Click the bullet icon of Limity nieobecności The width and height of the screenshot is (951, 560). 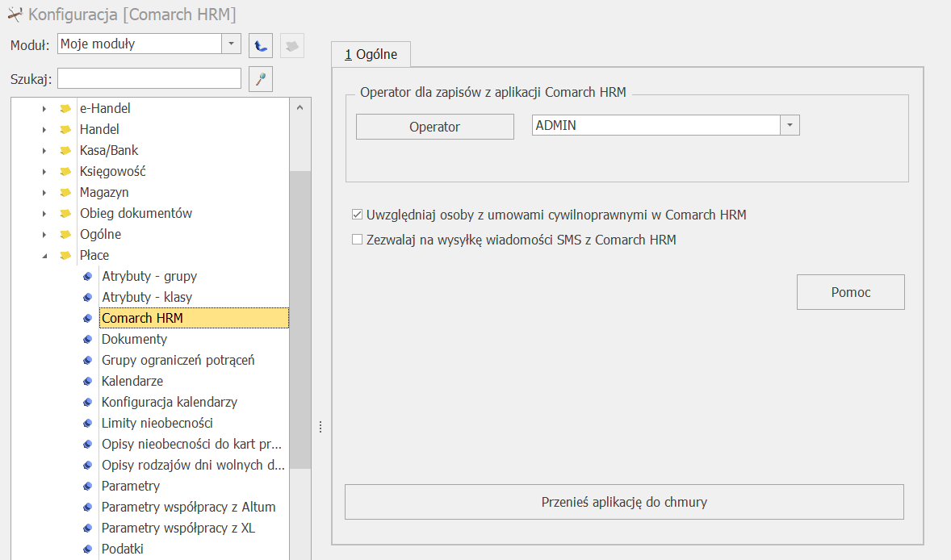click(x=87, y=424)
